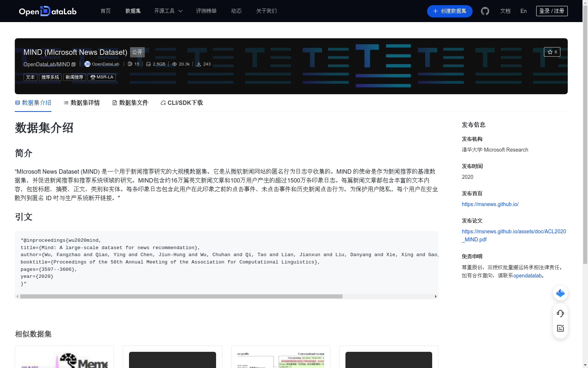Star the MIND dataset
Viewport: 588px width, 368px height.
point(552,52)
